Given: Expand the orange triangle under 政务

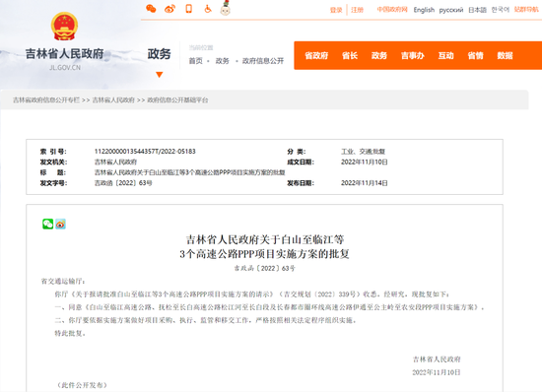Looking at the screenshot, I should pyautogui.click(x=160, y=75).
